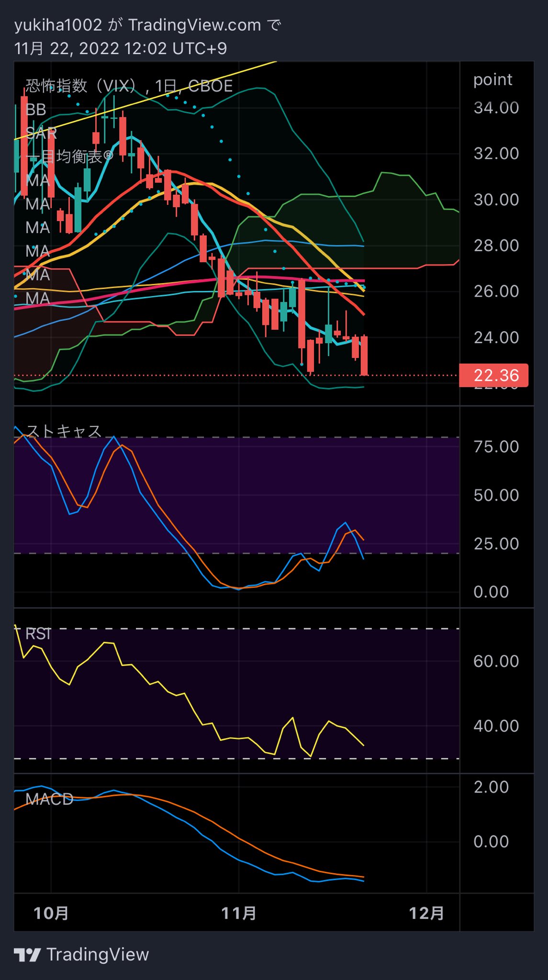The height and width of the screenshot is (980, 548).
Task: Click the yukiha1002 username in header
Action: tap(58, 25)
